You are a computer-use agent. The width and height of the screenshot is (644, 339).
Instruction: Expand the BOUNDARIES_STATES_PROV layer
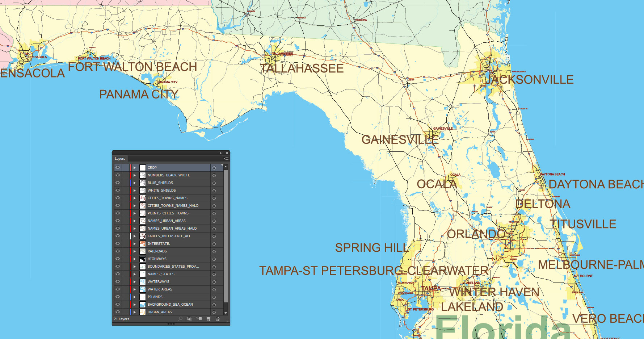[135, 267]
